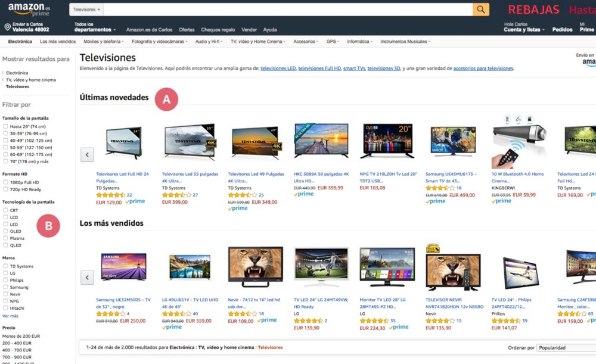Check the TD Systems brand filter

pyautogui.click(x=5, y=266)
